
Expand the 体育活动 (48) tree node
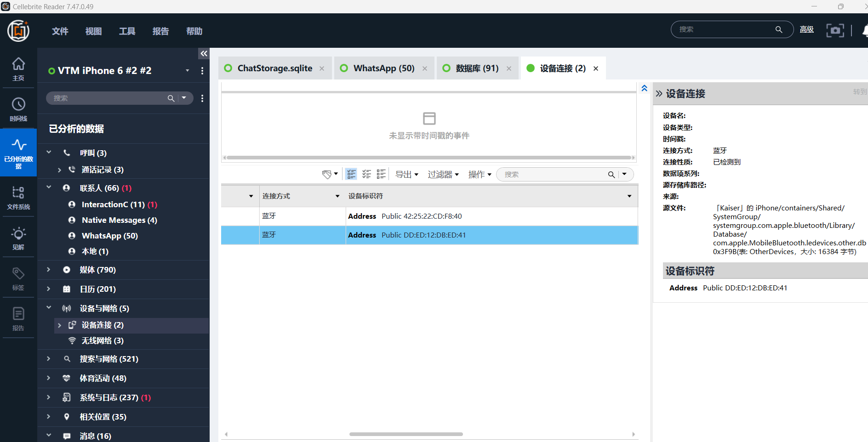pyautogui.click(x=49, y=378)
